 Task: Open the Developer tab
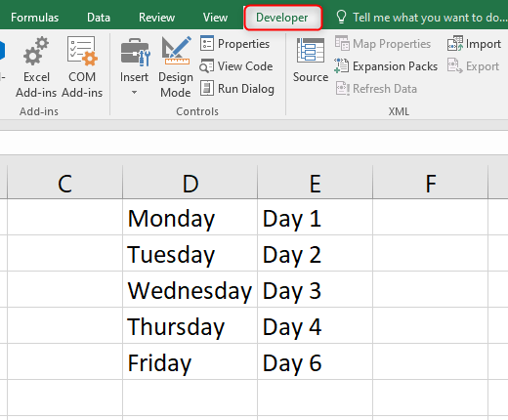282,18
